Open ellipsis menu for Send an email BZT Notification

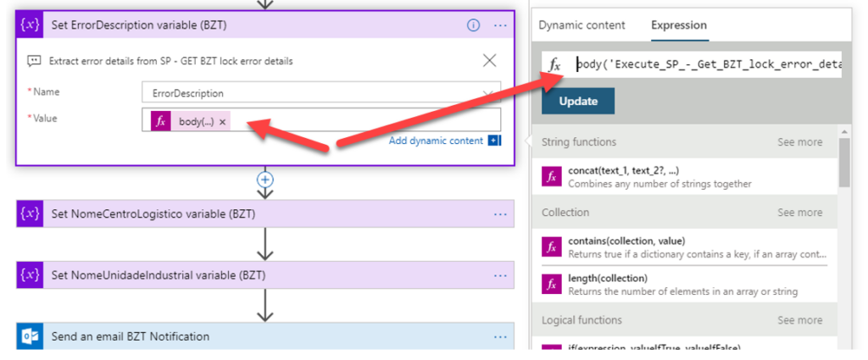click(500, 336)
